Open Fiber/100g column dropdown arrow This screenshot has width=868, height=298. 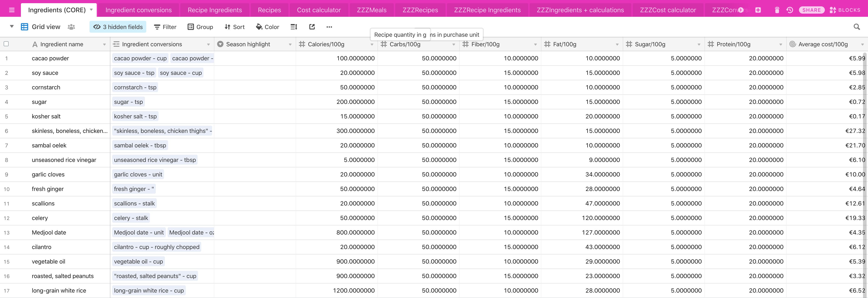tap(536, 44)
